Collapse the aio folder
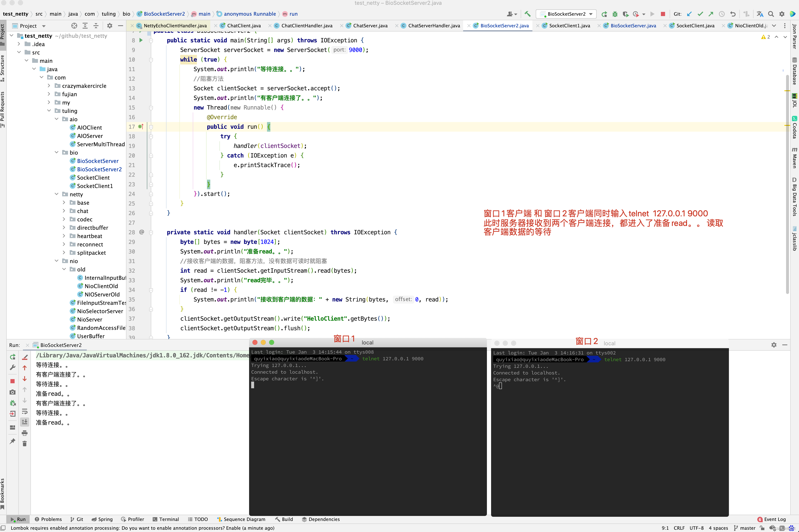Image resolution: width=799 pixels, height=532 pixels. tap(56, 119)
